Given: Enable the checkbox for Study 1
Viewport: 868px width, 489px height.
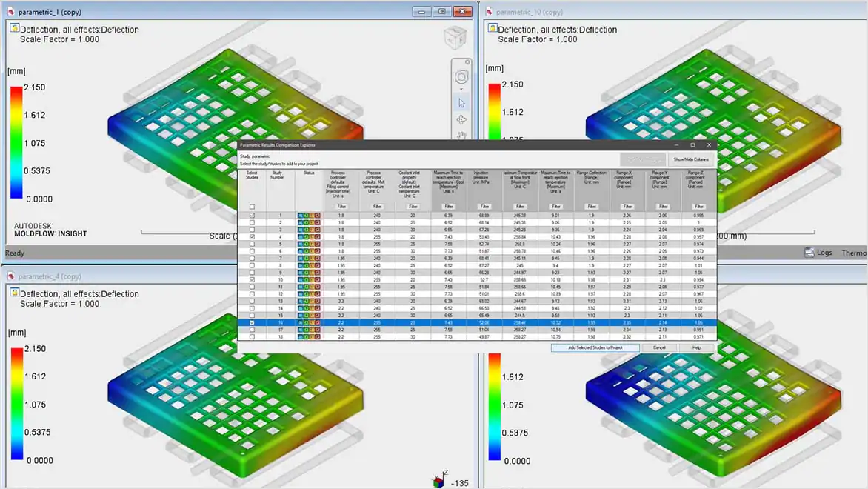Looking at the screenshot, I should (x=250, y=216).
